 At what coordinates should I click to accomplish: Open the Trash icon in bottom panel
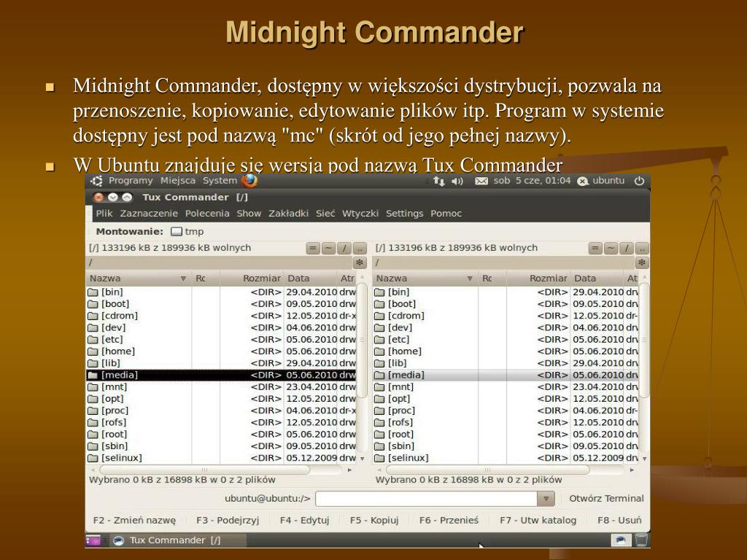[x=641, y=540]
